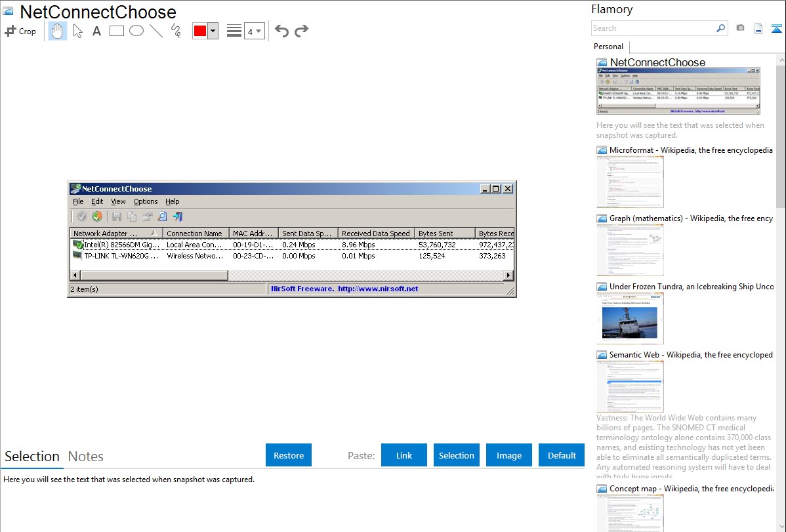Click the Paste Selection button

point(456,455)
